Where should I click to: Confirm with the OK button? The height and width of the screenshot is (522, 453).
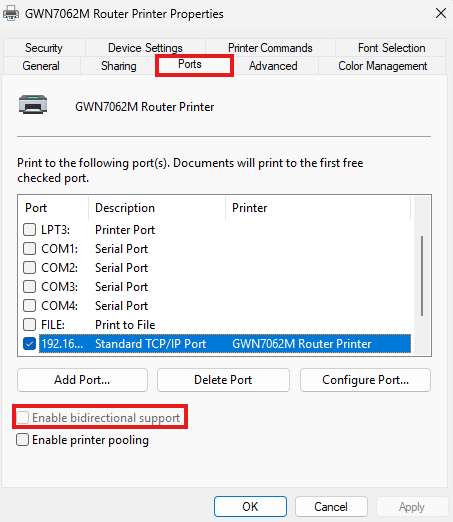click(x=250, y=507)
